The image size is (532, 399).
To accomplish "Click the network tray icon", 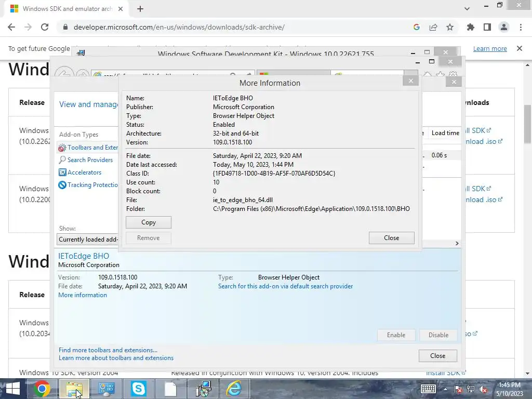I will click(x=471, y=389).
